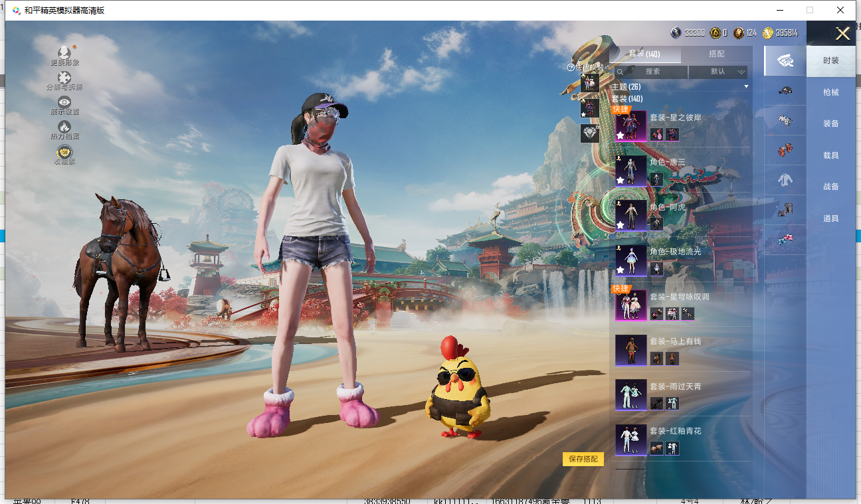Image resolution: width=861 pixels, height=504 pixels.
Task: Click first small piece icon under 套装-星穹咏叹调
Action: pos(656,314)
